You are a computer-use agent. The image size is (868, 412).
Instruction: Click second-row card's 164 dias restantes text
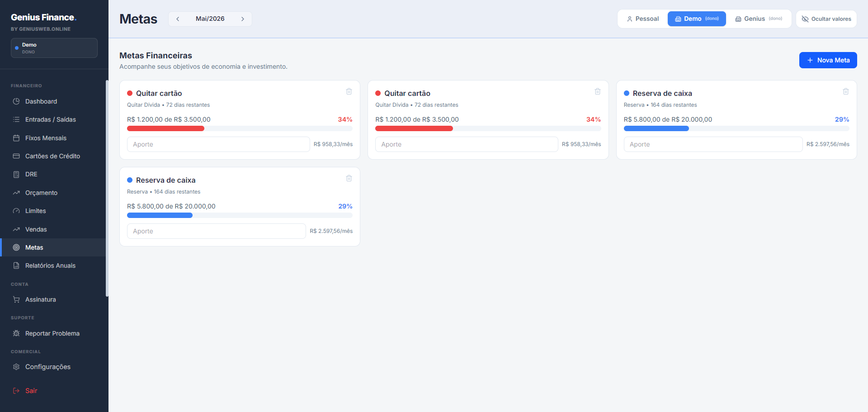tap(177, 192)
